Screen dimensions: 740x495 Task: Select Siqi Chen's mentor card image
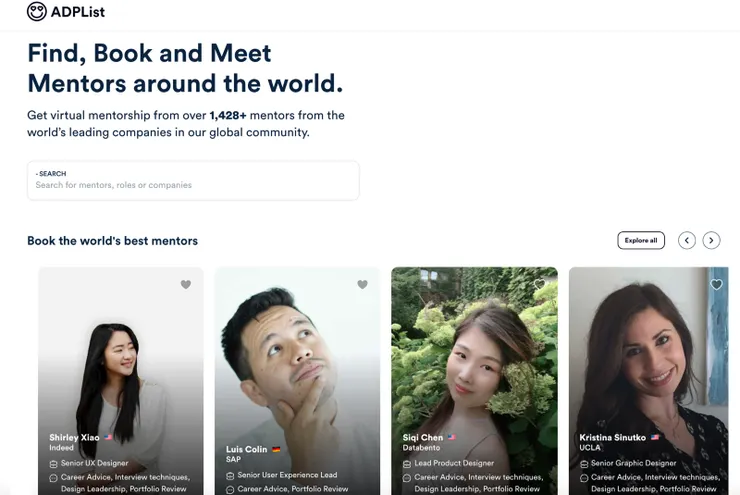click(x=474, y=360)
